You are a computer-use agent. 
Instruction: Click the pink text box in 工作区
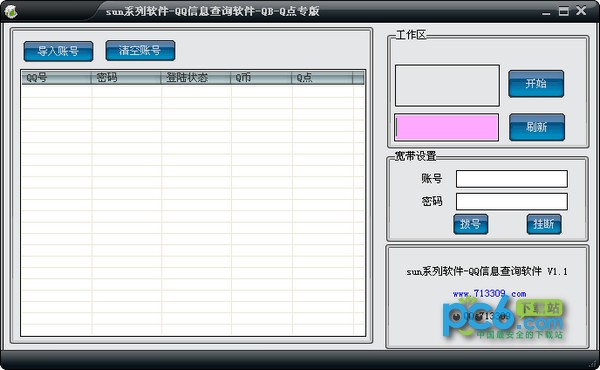(447, 127)
